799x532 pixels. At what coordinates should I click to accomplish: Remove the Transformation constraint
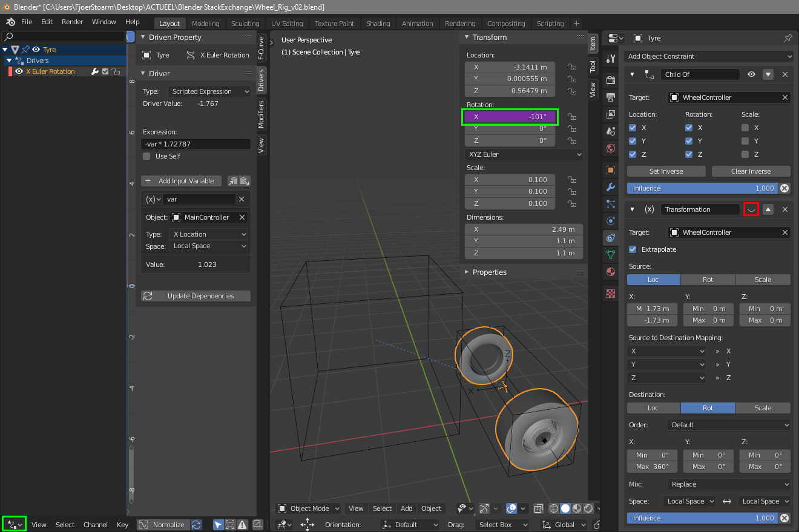(785, 209)
